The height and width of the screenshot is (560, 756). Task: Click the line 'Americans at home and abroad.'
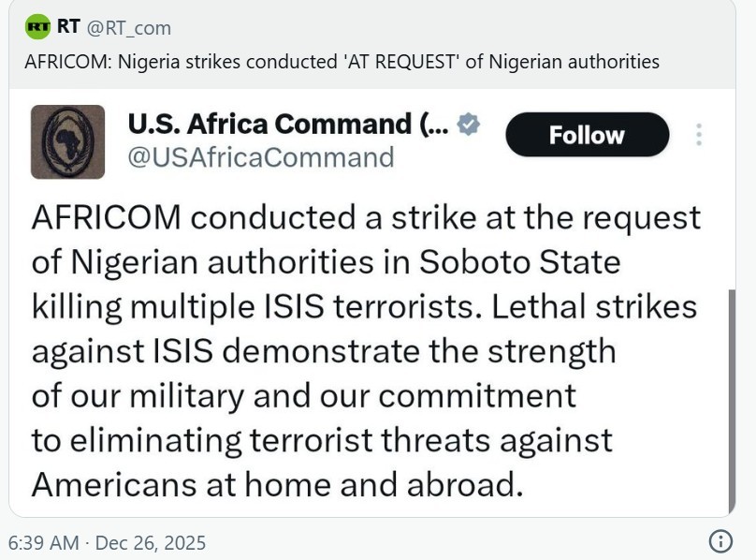(x=275, y=484)
